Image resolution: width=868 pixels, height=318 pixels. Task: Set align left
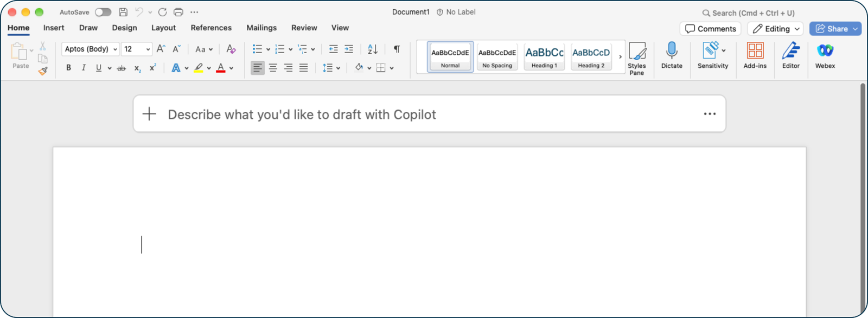(258, 68)
